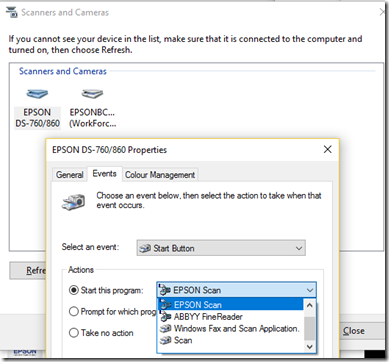Open the Colour Management tab

(x=160, y=175)
